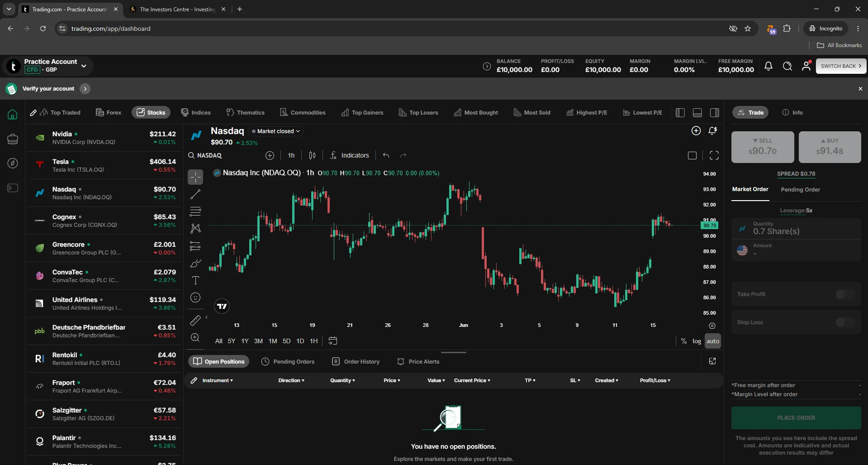Toggle auto scale on chart
The width and height of the screenshot is (868, 465).
click(712, 341)
